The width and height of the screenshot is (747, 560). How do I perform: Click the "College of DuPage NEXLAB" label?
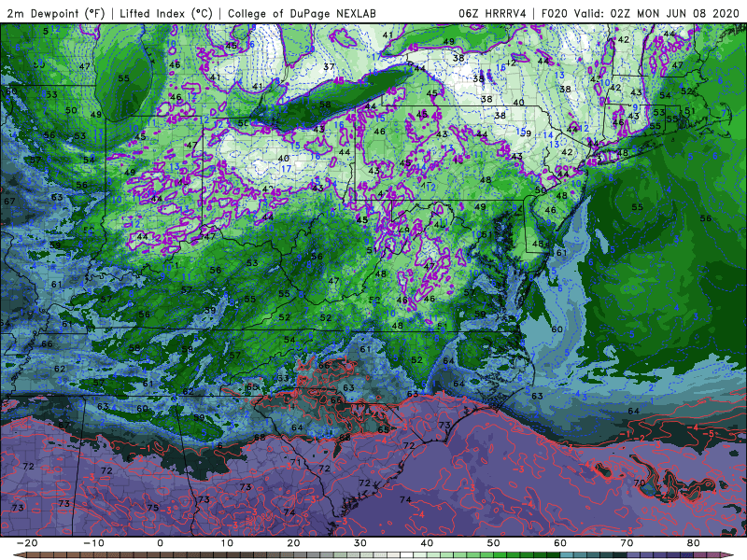[302, 14]
